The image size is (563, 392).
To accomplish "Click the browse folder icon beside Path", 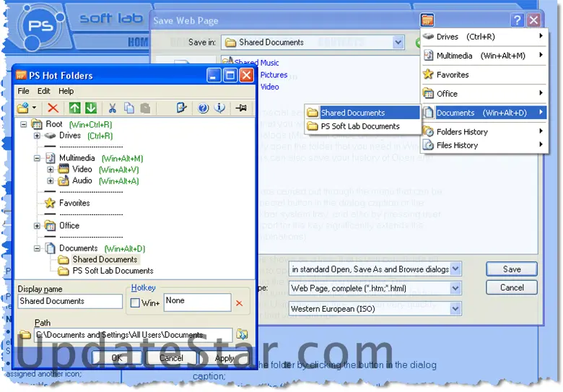I will (242, 334).
